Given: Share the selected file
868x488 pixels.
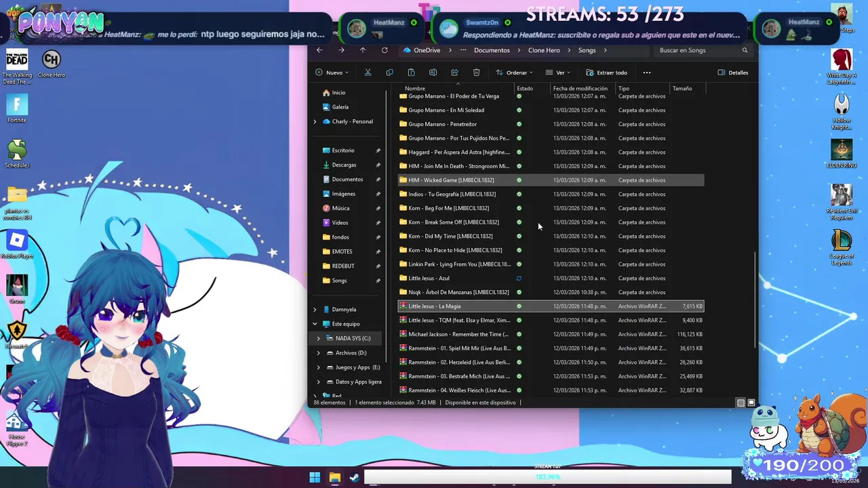Looking at the screenshot, I should coord(454,73).
